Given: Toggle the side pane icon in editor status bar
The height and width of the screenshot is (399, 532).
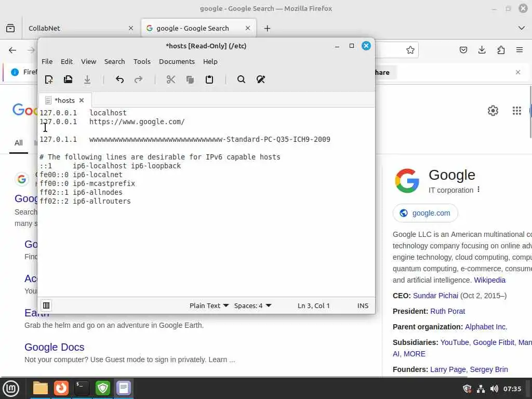Looking at the screenshot, I should (46, 305).
